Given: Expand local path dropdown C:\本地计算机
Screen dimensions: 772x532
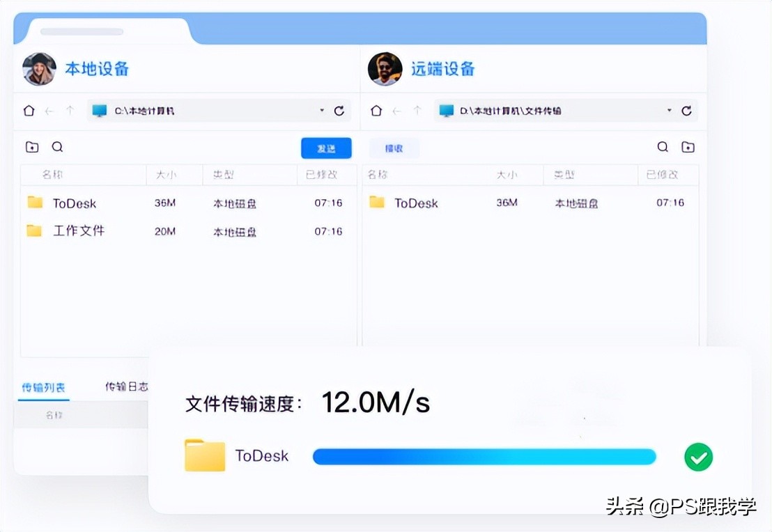Looking at the screenshot, I should 322,111.
